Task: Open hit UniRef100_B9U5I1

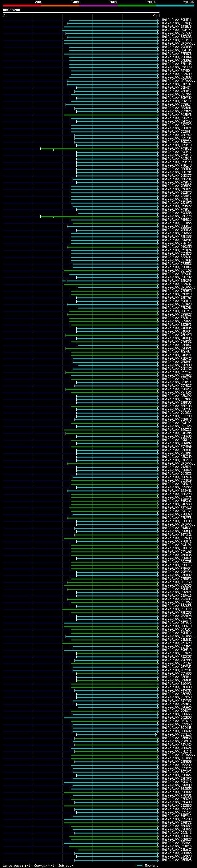Action: coord(177,20)
